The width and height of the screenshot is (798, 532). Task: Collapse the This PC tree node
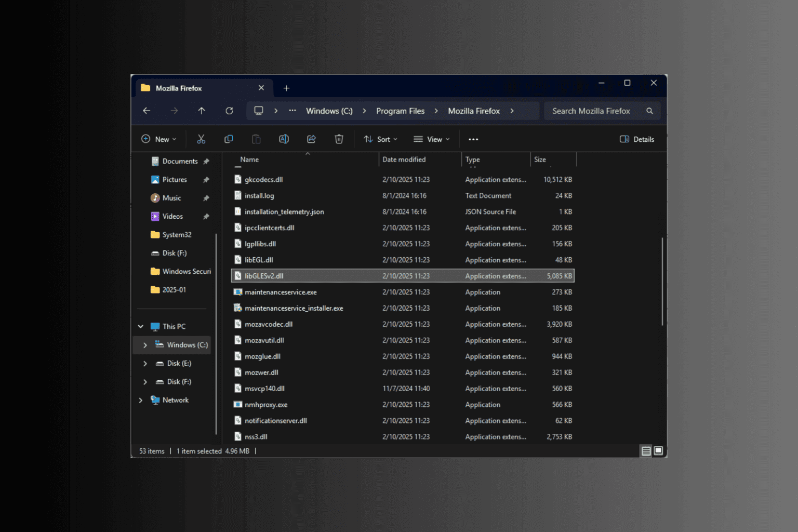click(140, 326)
